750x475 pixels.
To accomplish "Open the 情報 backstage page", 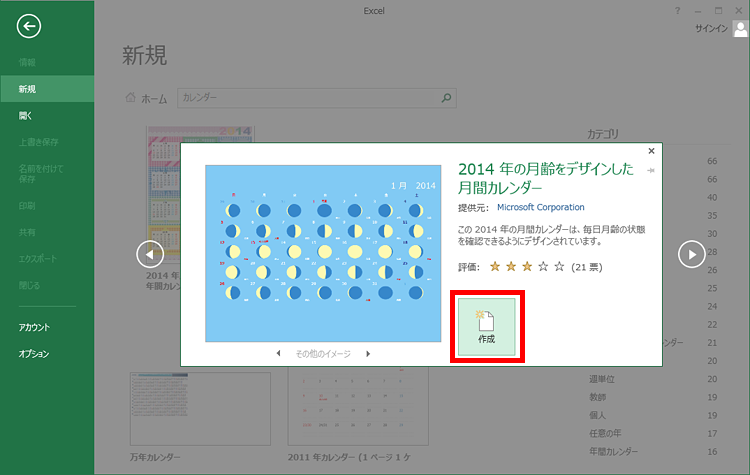I will pos(27,62).
